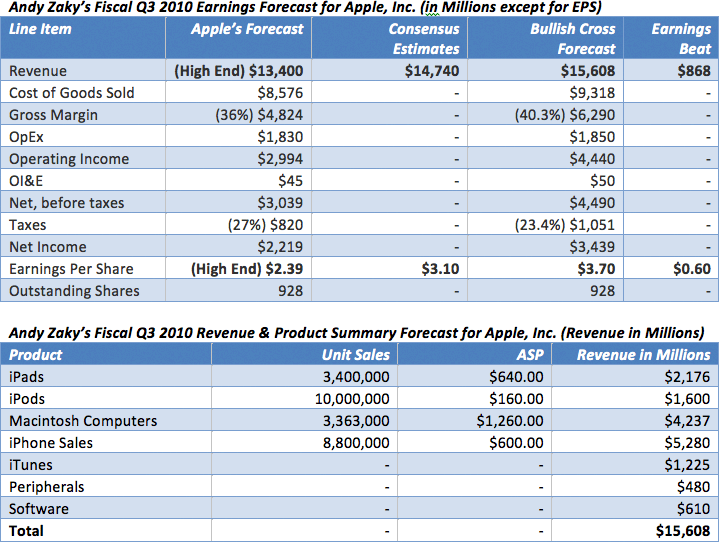The height and width of the screenshot is (542, 719).
Task: Click the 'Bullish Cross Forecast' header
Action: point(573,39)
